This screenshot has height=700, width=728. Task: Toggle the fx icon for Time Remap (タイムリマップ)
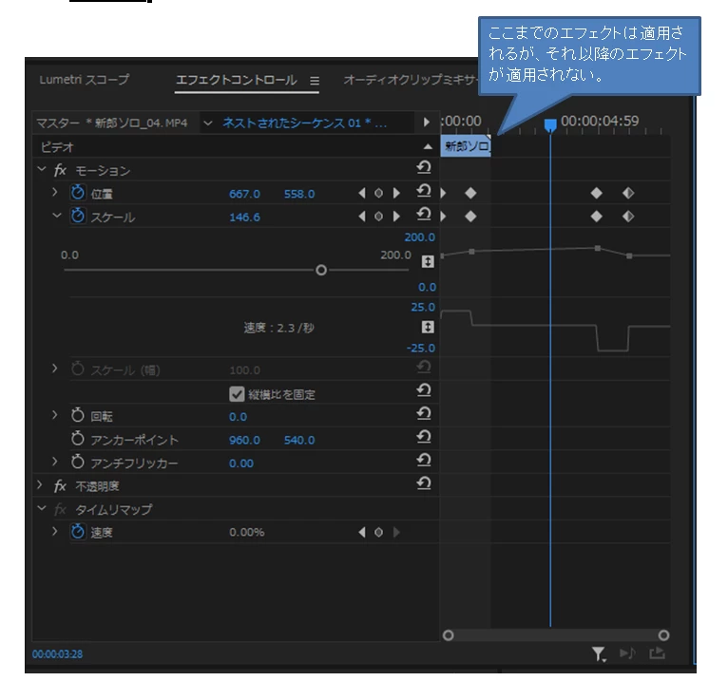(x=60, y=509)
